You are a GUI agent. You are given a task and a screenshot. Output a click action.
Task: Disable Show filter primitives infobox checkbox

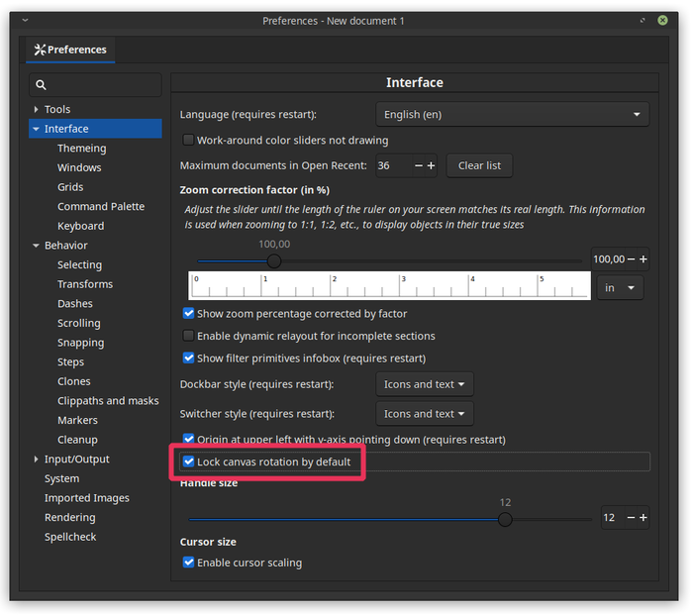point(188,359)
